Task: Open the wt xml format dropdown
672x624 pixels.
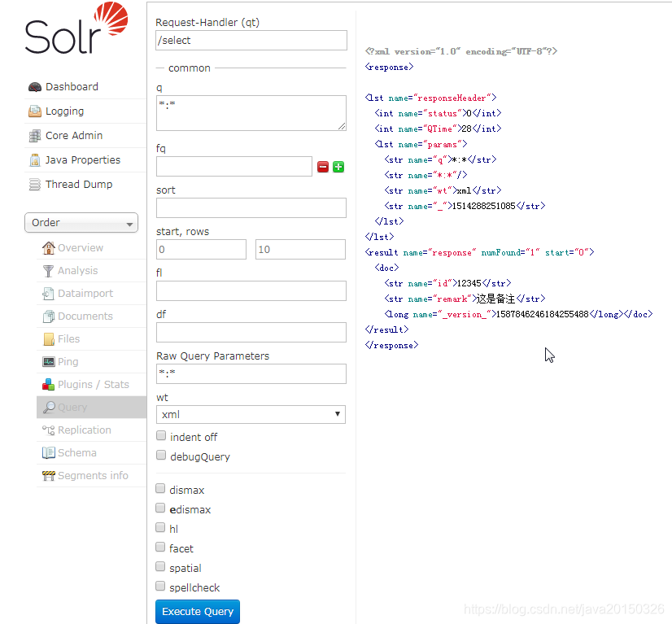Action: point(251,414)
